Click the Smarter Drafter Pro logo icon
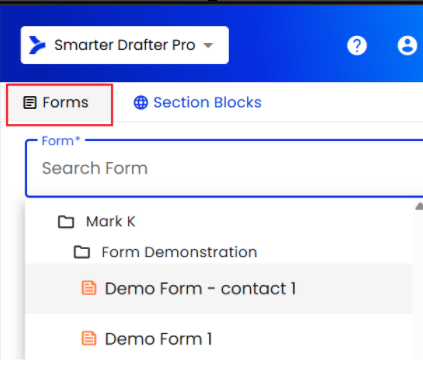The image size is (423, 366). 37,45
